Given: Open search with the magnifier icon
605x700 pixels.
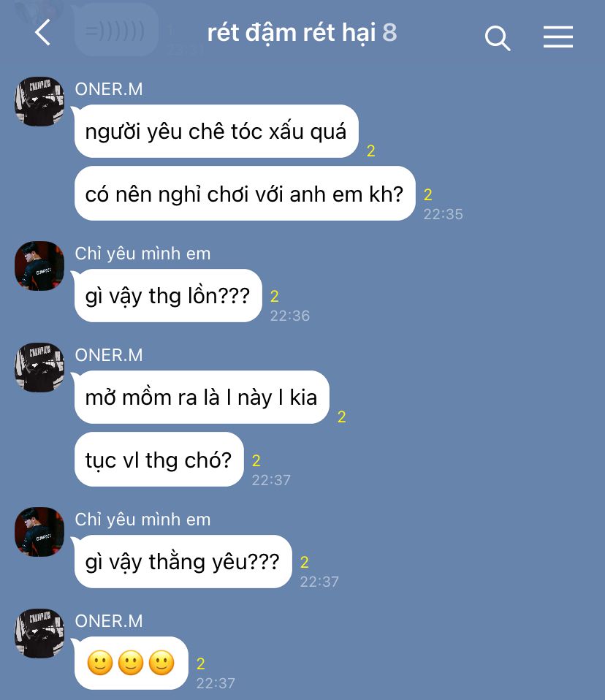Looking at the screenshot, I should point(498,37).
